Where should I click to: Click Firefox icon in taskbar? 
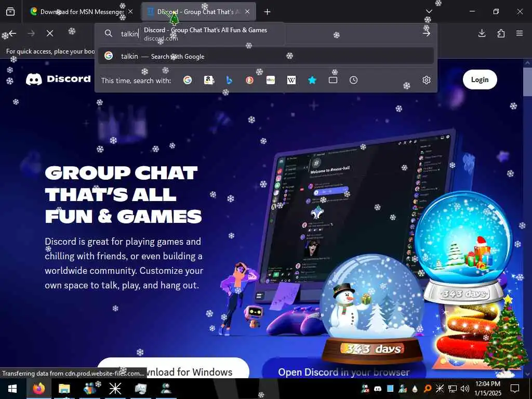tap(39, 389)
